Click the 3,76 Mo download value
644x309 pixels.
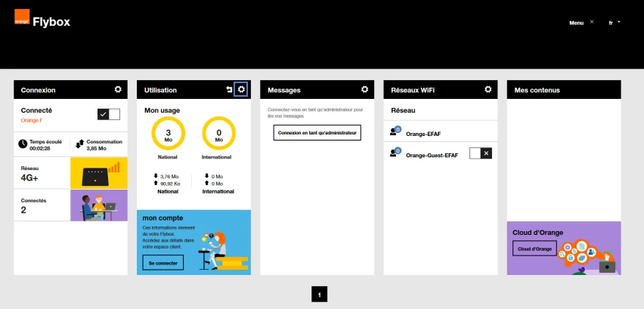[169, 177]
